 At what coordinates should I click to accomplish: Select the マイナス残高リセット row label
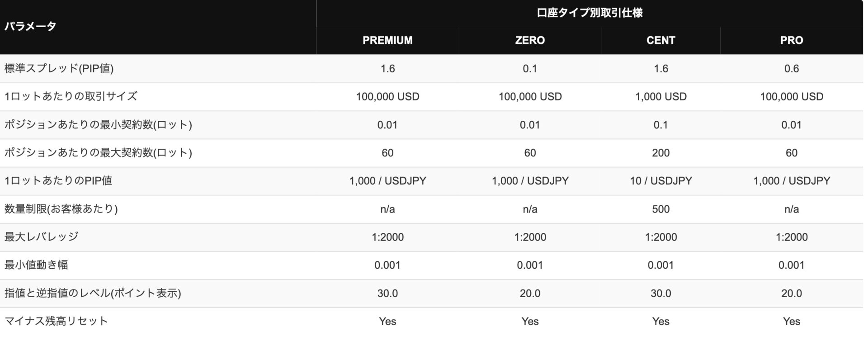[x=56, y=321]
